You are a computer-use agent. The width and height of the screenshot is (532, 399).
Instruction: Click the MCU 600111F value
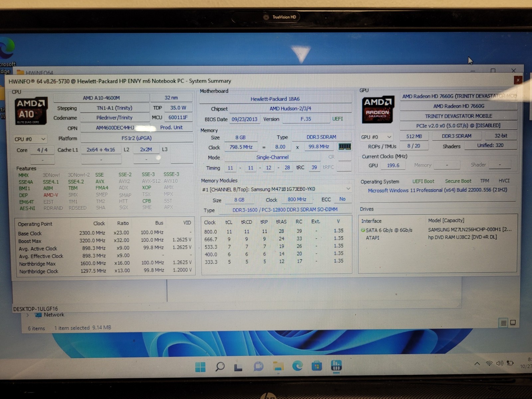tap(178, 117)
